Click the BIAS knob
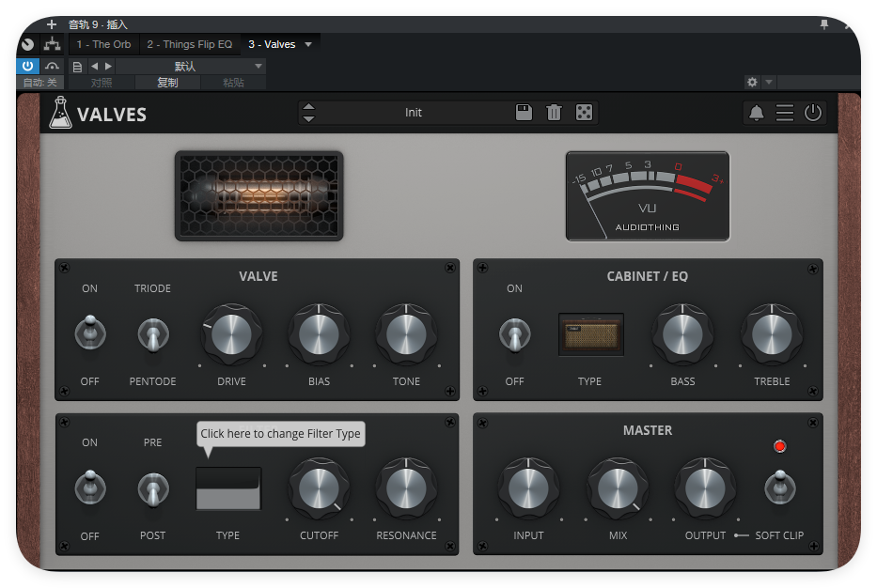This screenshot has height=588, width=877. point(319,334)
